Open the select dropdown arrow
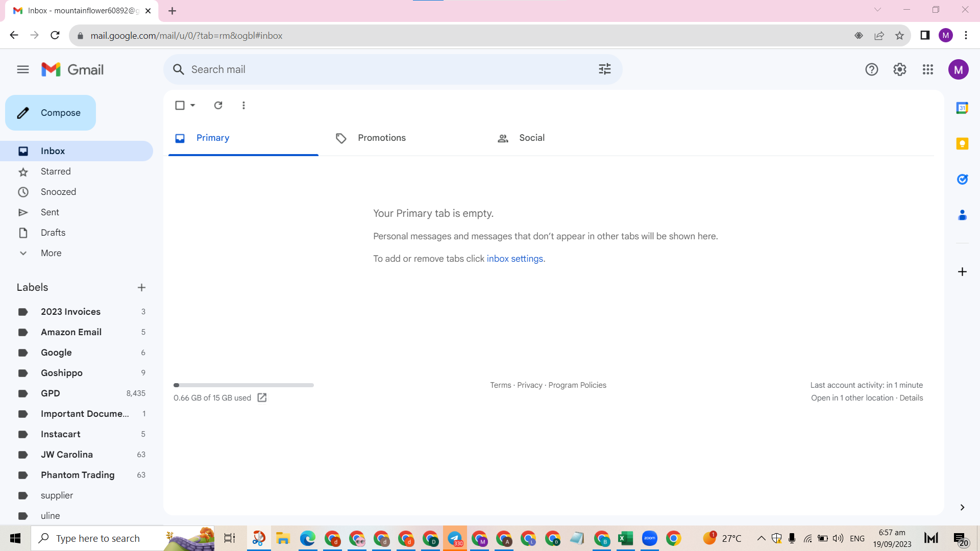The height and width of the screenshot is (551, 980). pos(193,105)
